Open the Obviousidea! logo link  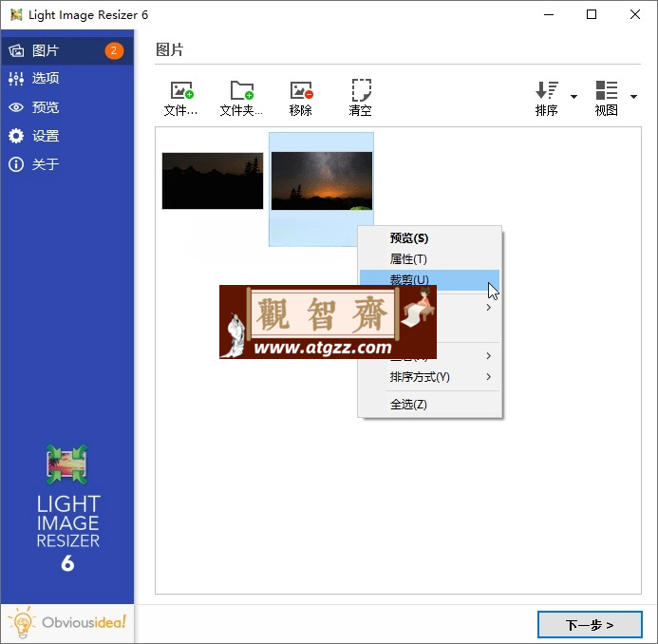click(x=67, y=622)
